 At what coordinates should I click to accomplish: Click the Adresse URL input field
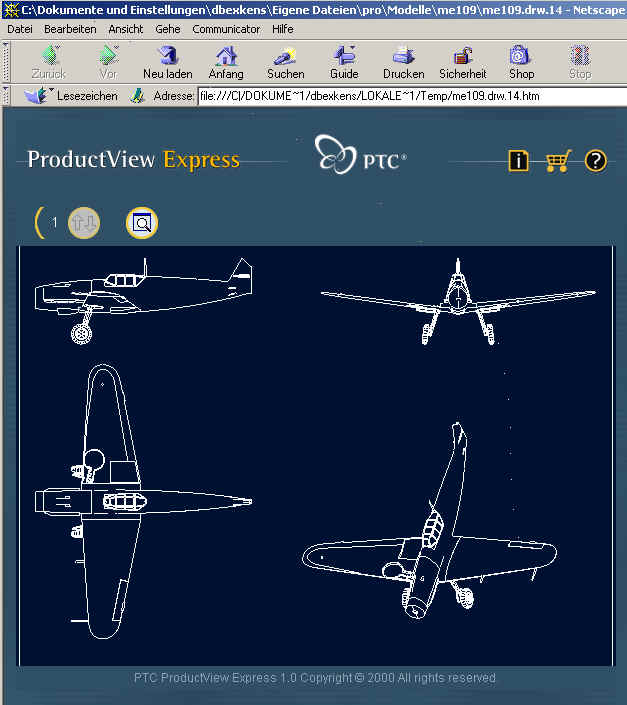pos(412,96)
